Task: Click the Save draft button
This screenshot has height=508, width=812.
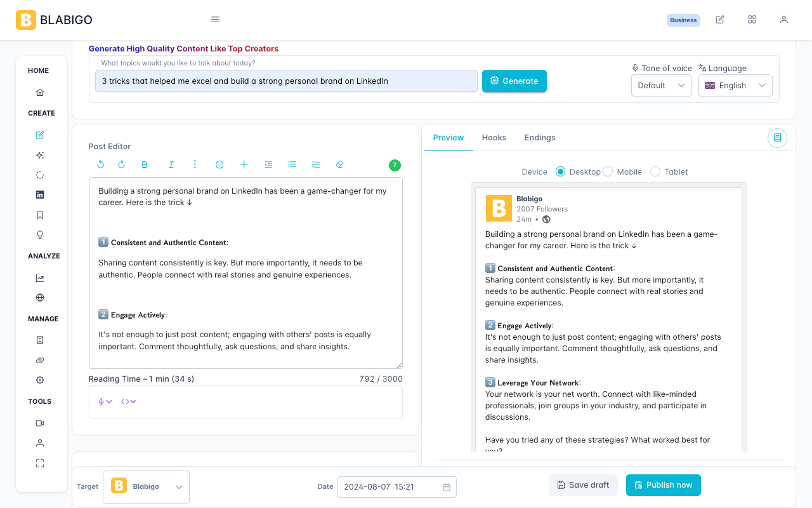Action: tap(583, 485)
